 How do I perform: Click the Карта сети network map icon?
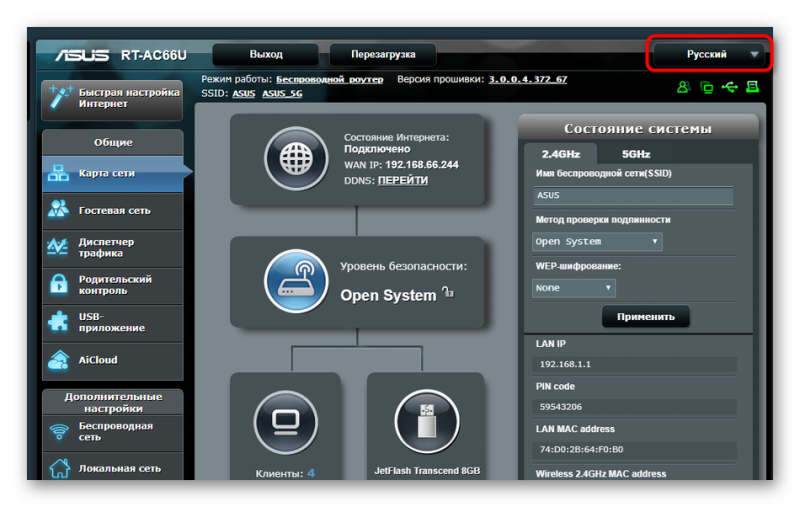tap(58, 173)
